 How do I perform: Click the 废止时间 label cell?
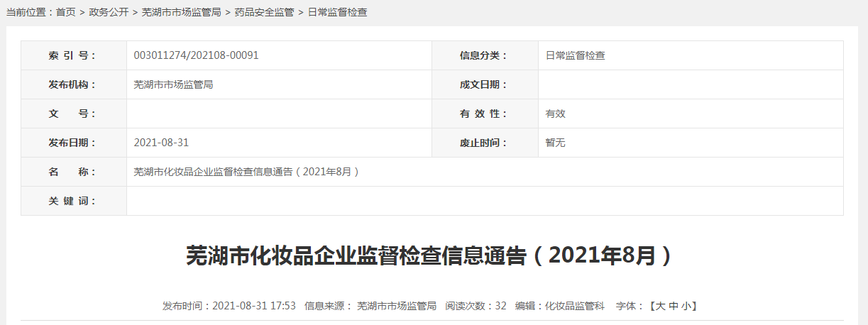point(485,143)
